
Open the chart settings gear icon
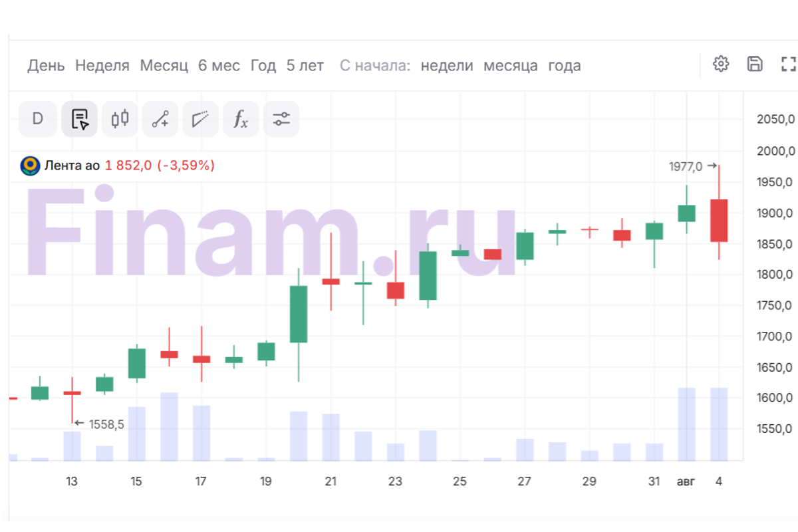click(721, 64)
